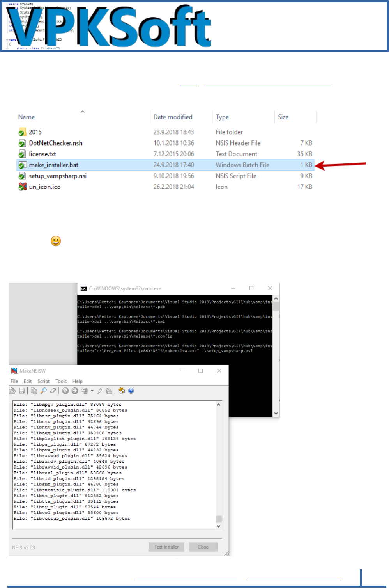This screenshot has width=389, height=588.
Task: Click the cmd window scrollbar down arrow
Action: point(276,413)
